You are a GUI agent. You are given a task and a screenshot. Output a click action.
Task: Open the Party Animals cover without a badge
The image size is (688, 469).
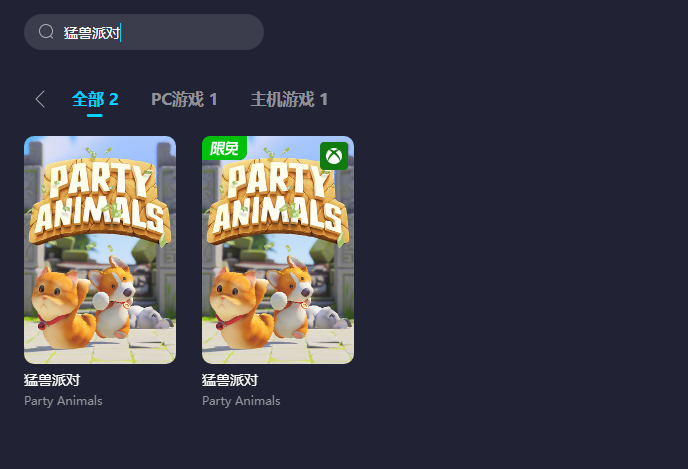(100, 250)
